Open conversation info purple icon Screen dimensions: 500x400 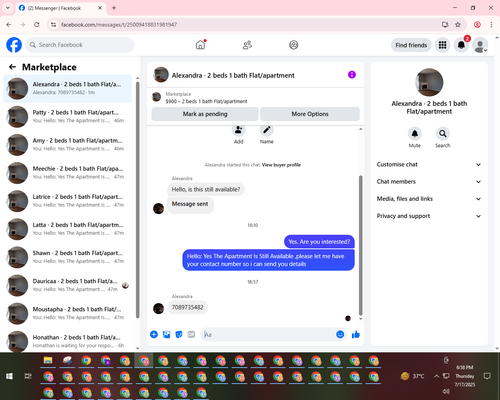coord(352,75)
